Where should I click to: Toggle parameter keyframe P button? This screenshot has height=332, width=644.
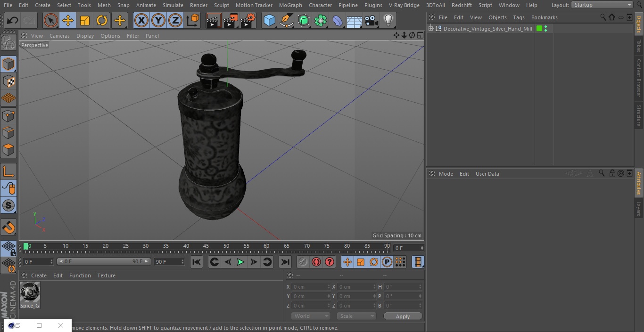387,262
